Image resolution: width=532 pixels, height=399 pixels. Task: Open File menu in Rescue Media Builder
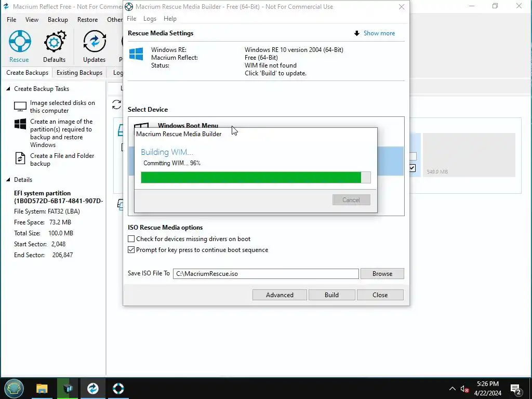click(x=131, y=19)
